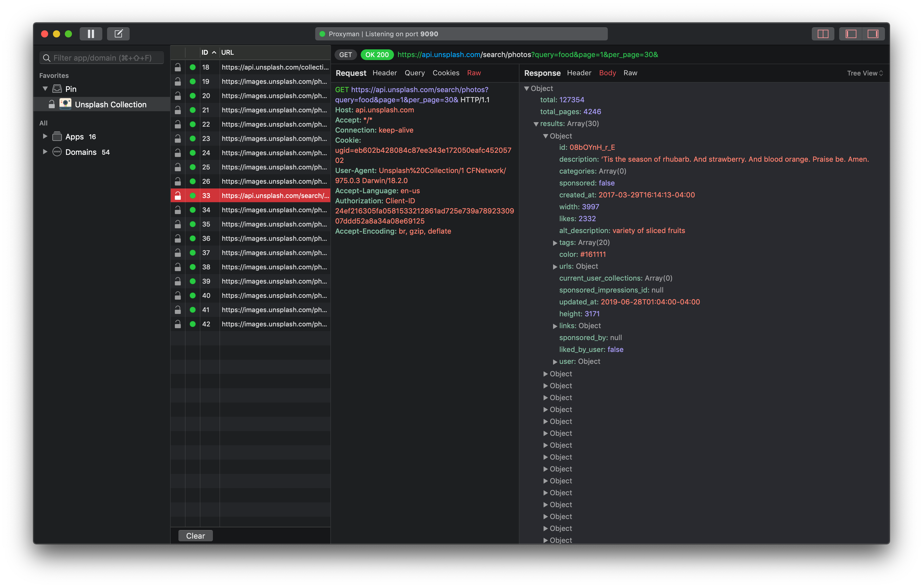Open the response Body tab

(607, 73)
